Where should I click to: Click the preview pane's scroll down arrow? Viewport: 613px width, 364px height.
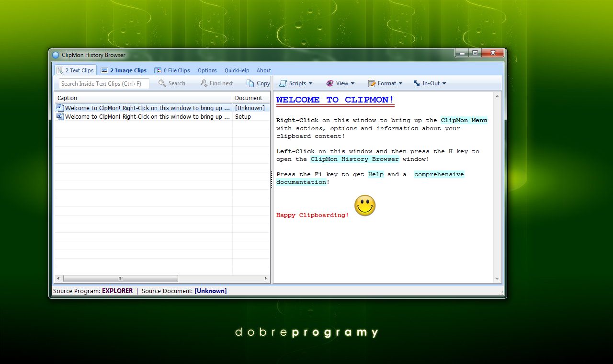pyautogui.click(x=497, y=279)
